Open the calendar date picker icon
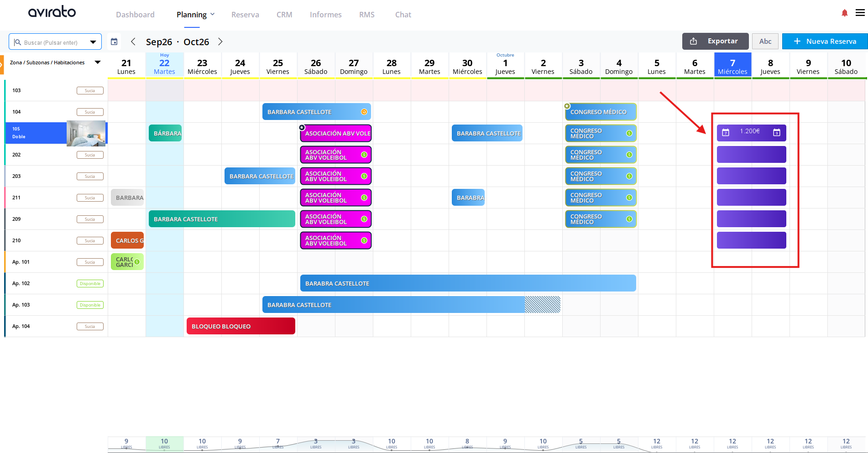 pyautogui.click(x=114, y=42)
